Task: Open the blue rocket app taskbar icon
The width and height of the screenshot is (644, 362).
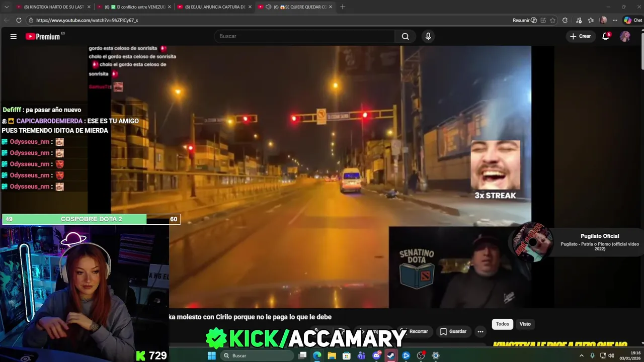Action: (x=406, y=355)
